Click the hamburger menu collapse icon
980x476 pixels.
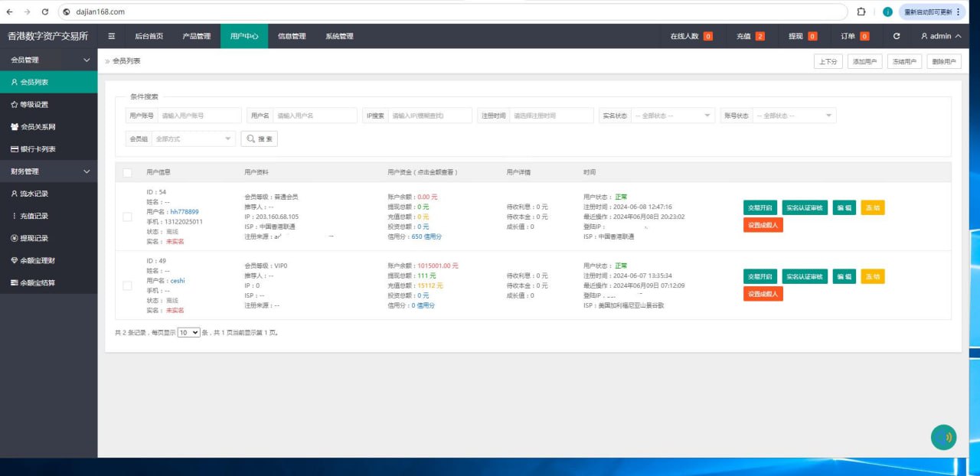tap(112, 36)
